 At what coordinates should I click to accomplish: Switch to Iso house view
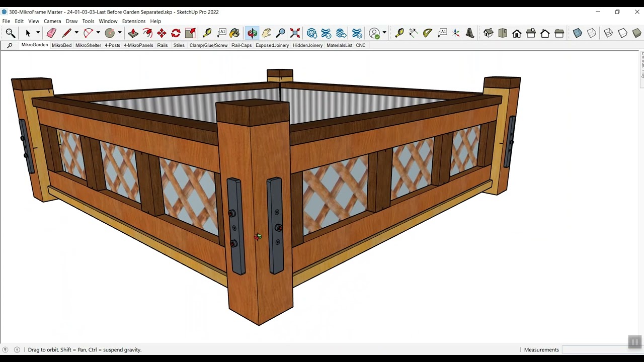click(489, 33)
